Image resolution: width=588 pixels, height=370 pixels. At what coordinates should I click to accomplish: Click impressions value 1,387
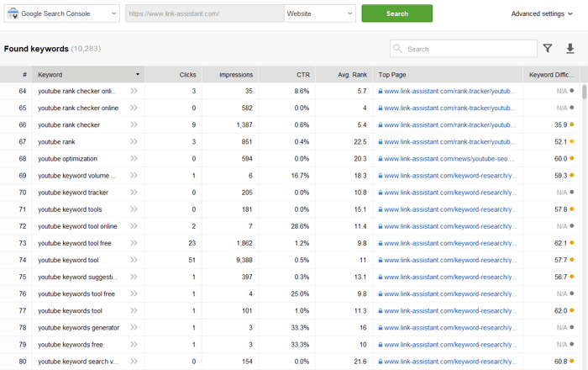244,125
